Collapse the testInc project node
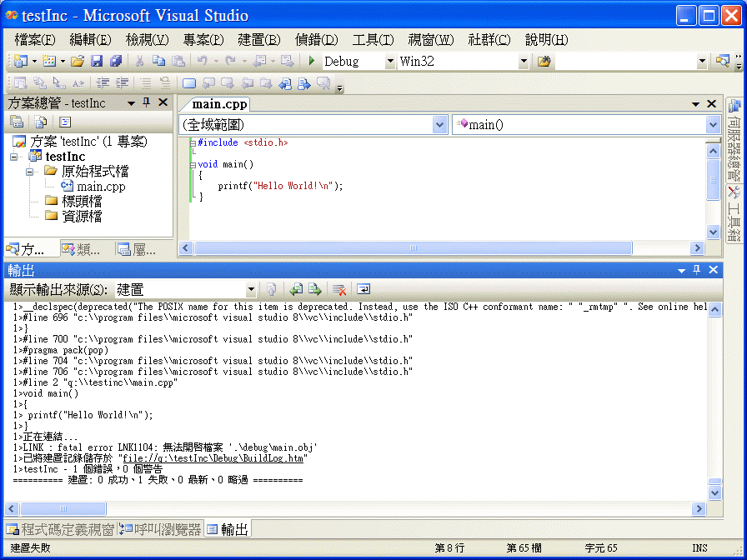This screenshot has height=560, width=747. pos(13,157)
